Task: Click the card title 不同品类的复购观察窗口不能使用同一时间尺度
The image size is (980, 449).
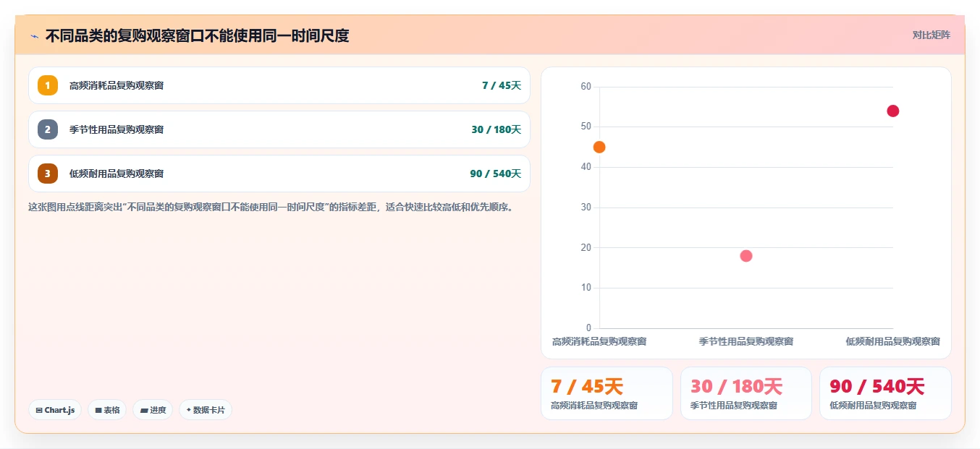Action: [198, 35]
